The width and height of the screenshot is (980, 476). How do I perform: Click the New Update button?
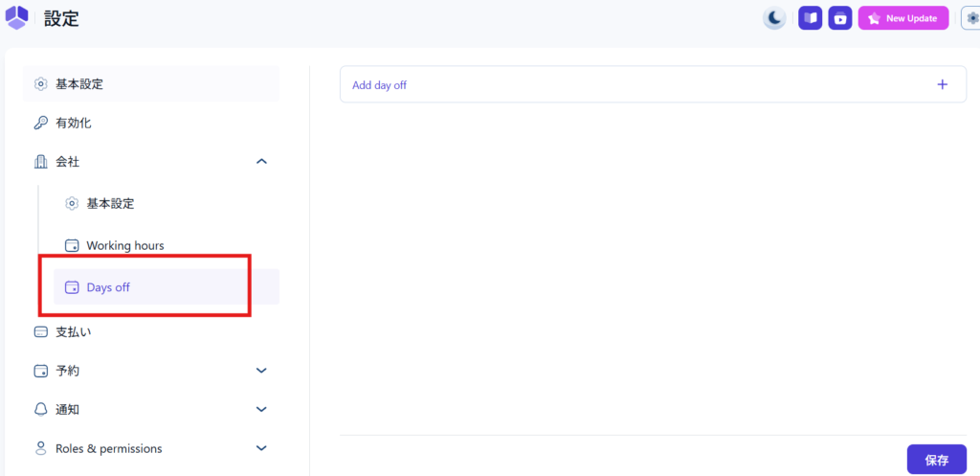pos(902,18)
